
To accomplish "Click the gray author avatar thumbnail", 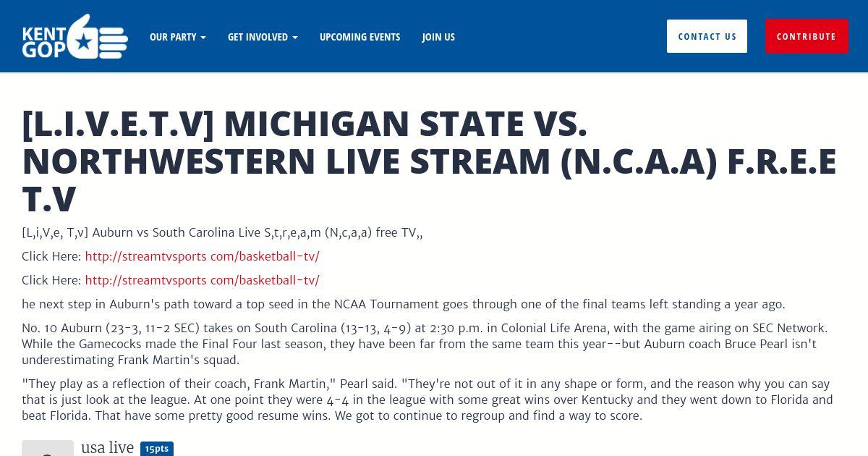I will click(48, 448).
